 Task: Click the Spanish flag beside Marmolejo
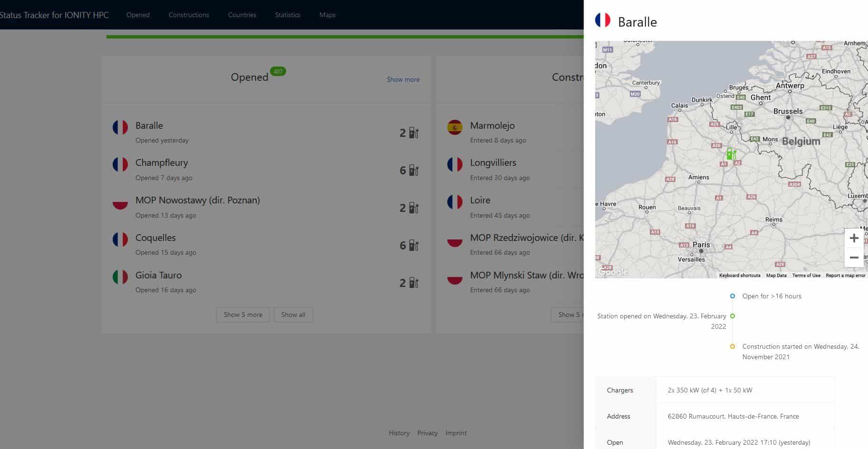[455, 127]
